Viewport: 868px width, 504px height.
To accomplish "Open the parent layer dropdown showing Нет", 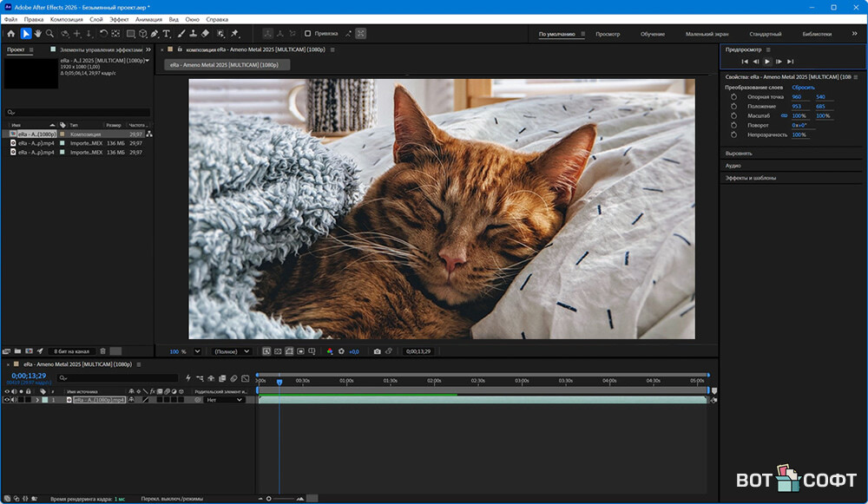I will click(224, 400).
